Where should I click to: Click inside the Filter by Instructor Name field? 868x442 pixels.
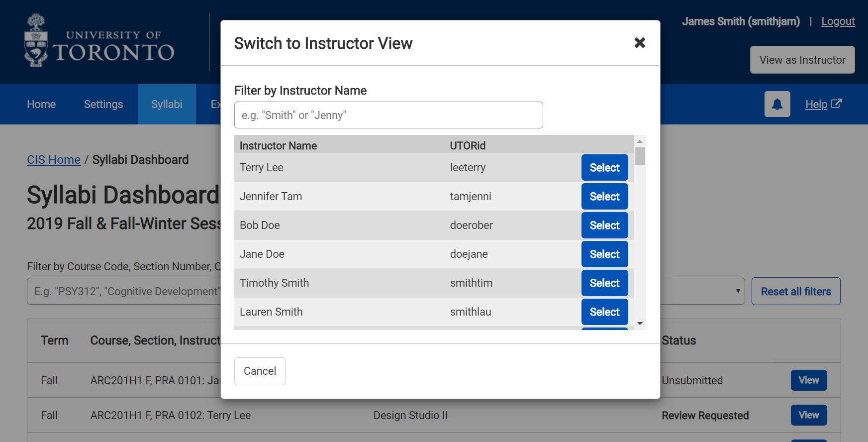388,115
